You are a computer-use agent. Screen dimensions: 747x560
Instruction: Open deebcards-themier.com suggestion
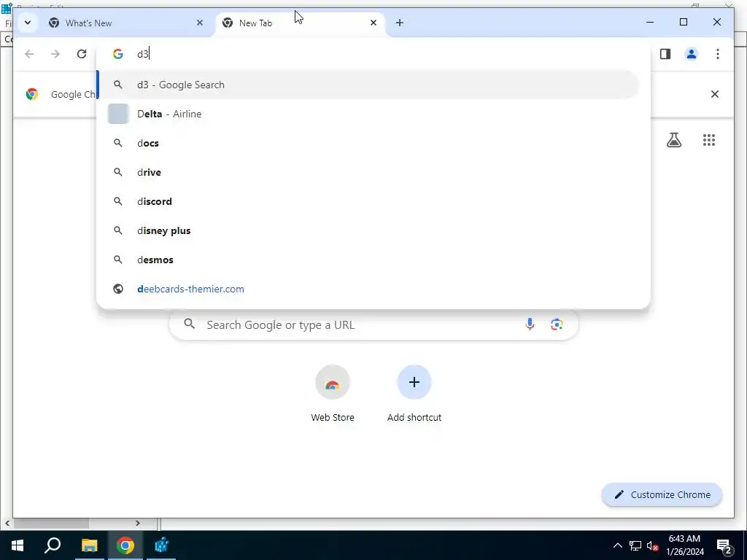[x=368, y=289]
